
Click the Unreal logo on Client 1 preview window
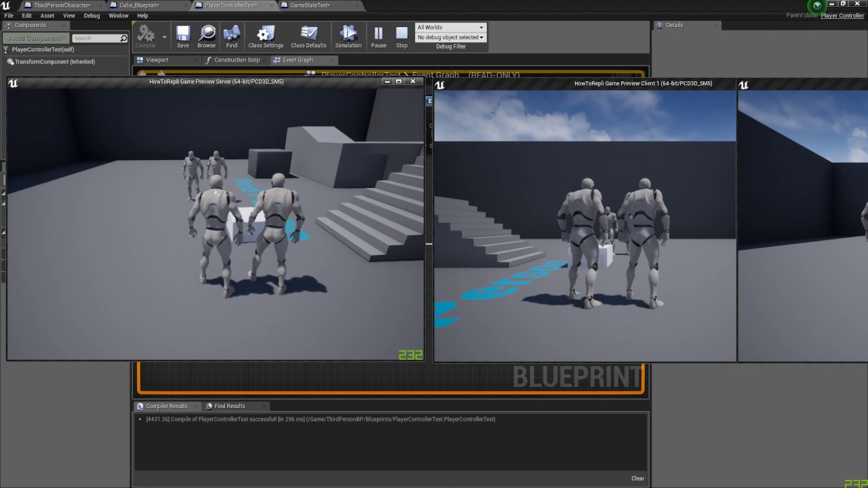[x=440, y=85]
